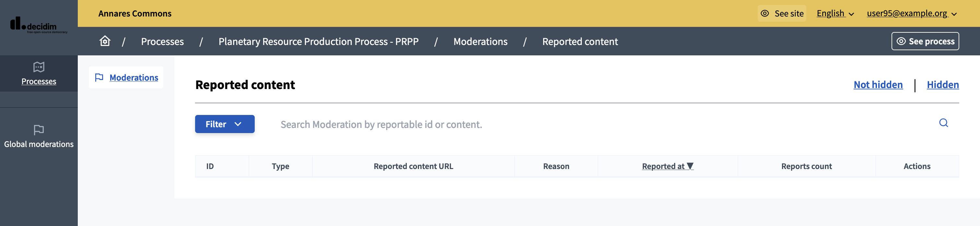Open Moderations in the breadcrumb
Screen dimensions: 980x226
[x=481, y=41]
